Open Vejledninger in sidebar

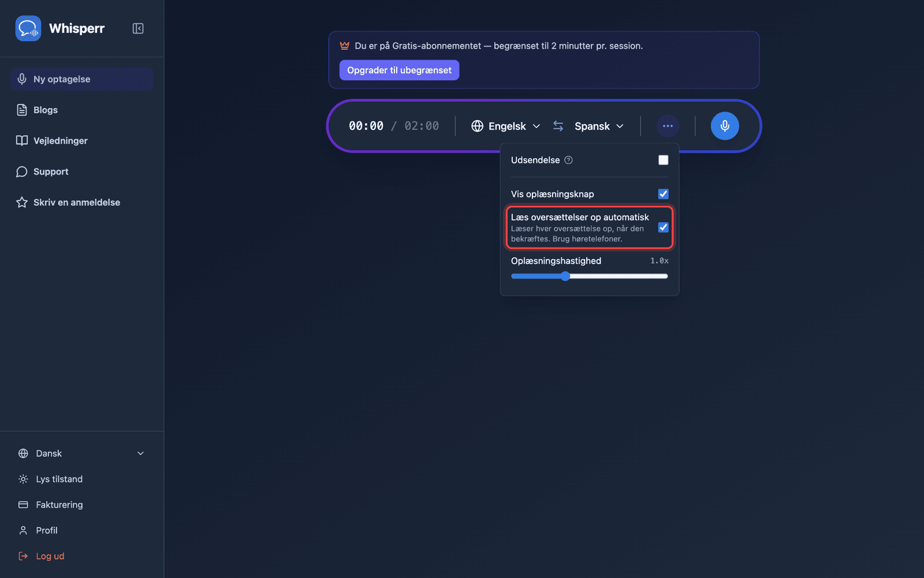click(x=81, y=140)
